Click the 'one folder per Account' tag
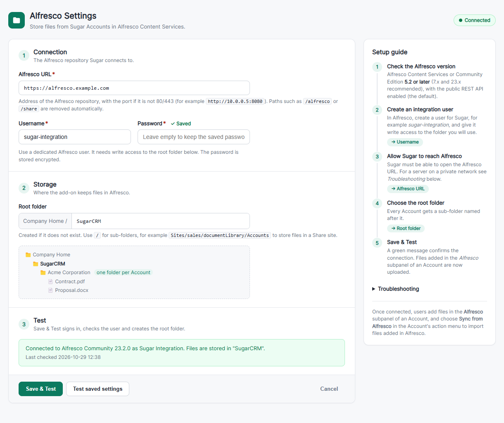504x423 pixels. pos(124,272)
